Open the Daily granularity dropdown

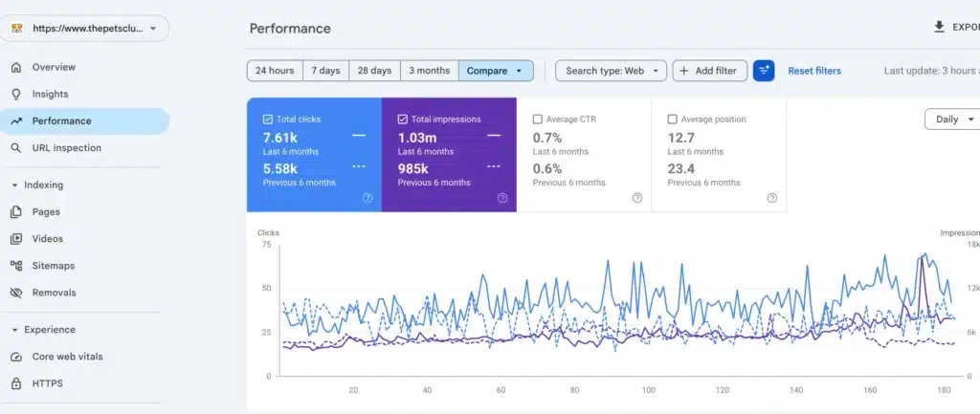(952, 120)
